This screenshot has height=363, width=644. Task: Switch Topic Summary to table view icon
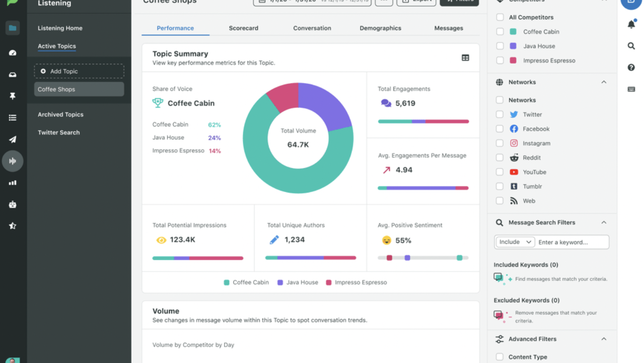point(465,58)
